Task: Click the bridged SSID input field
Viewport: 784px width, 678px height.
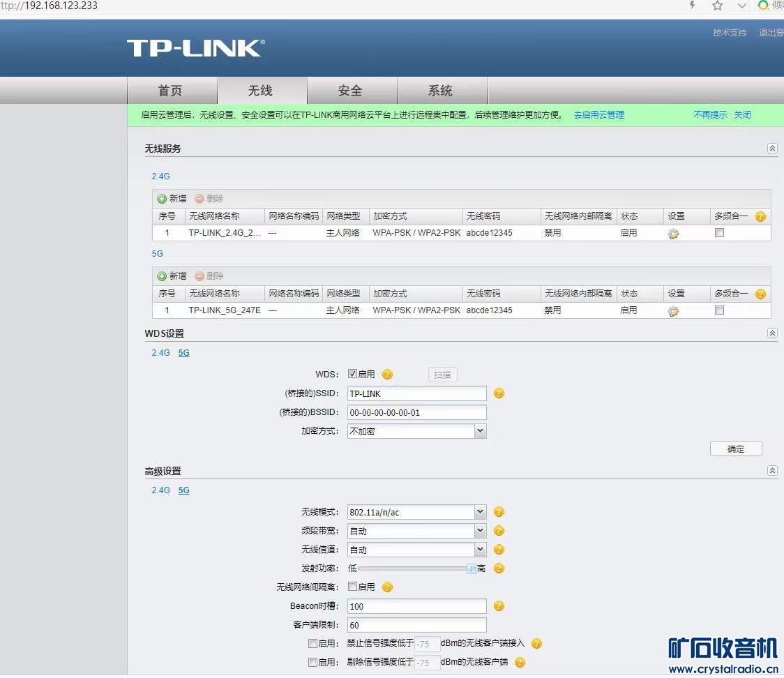Action: tap(416, 393)
